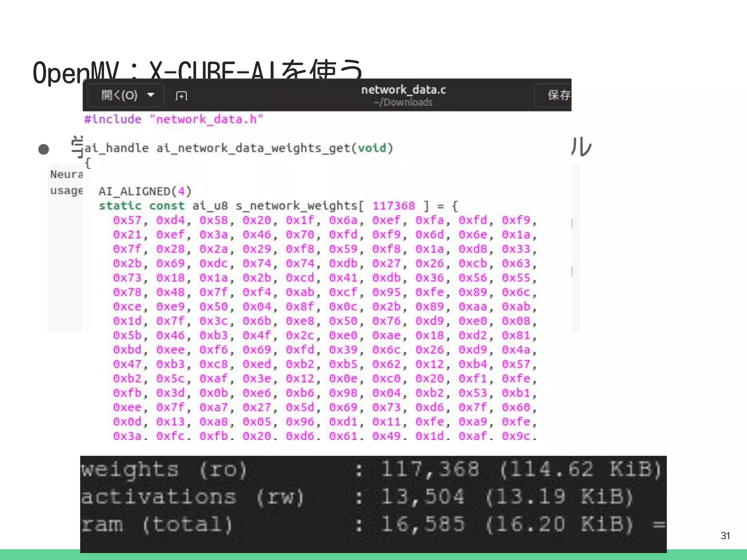Open the 開く(O) dropdown arrow
The width and height of the screenshot is (747, 560).
coord(151,95)
